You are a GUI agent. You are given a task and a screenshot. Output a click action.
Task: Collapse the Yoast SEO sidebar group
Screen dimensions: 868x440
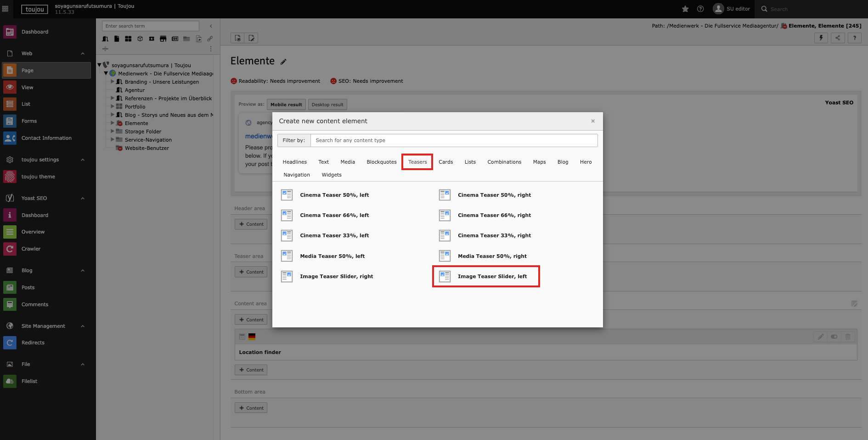pos(83,198)
